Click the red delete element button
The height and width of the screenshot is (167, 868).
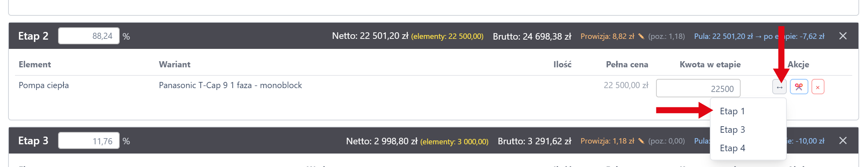(x=818, y=87)
